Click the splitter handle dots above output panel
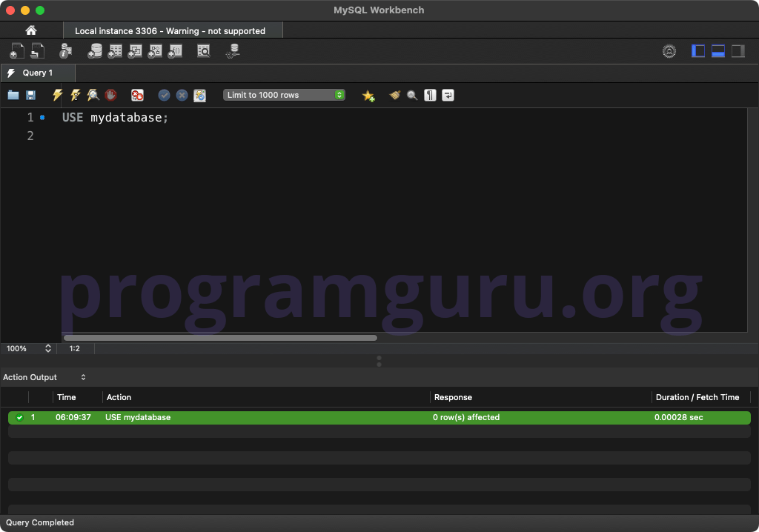759x532 pixels. click(x=379, y=361)
